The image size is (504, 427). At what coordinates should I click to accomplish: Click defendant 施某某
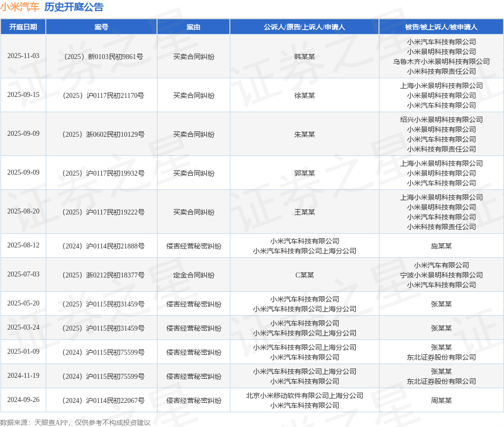[441, 246]
